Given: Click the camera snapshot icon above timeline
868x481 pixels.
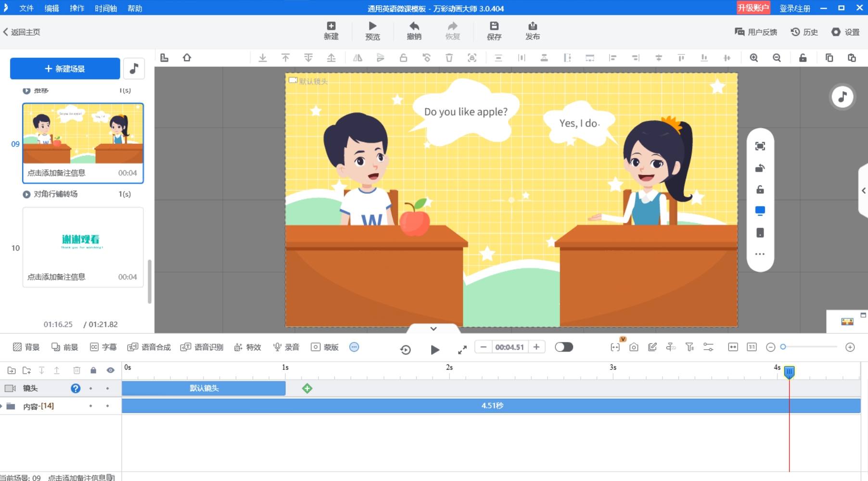Looking at the screenshot, I should [x=634, y=347].
